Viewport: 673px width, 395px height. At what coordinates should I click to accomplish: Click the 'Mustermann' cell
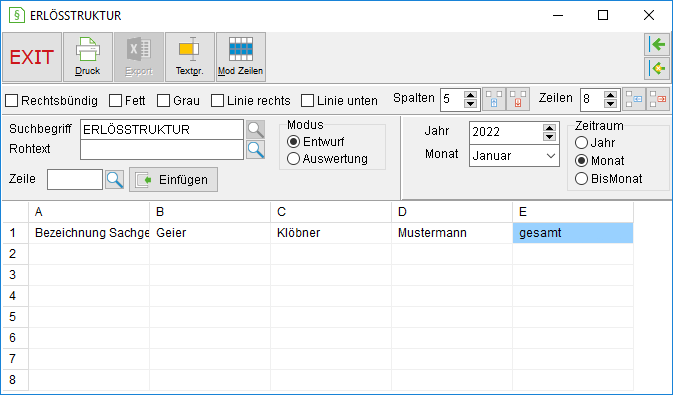coord(452,233)
